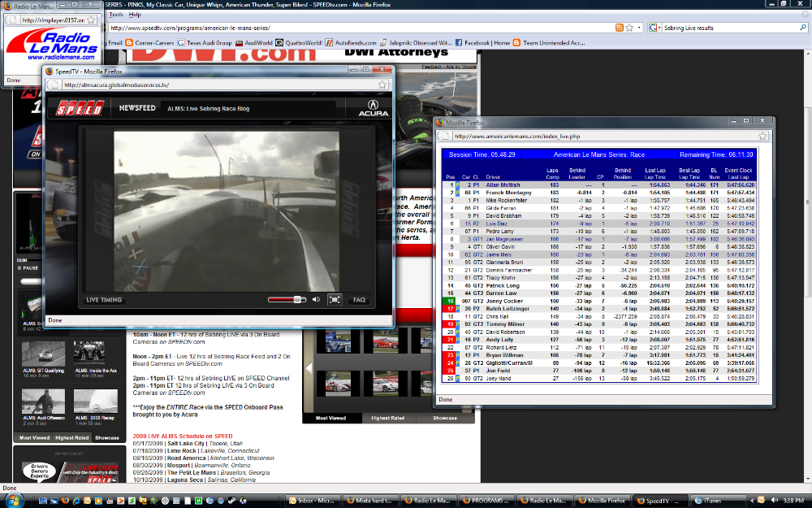This screenshot has height=508, width=812.
Task: Click the Windows Start button
Action: tap(14, 500)
